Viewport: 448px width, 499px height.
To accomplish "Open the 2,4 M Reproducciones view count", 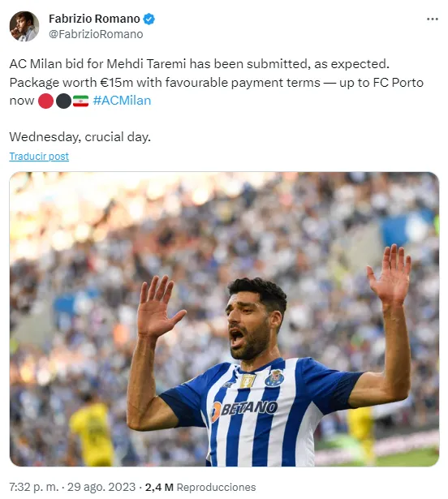I will [200, 487].
